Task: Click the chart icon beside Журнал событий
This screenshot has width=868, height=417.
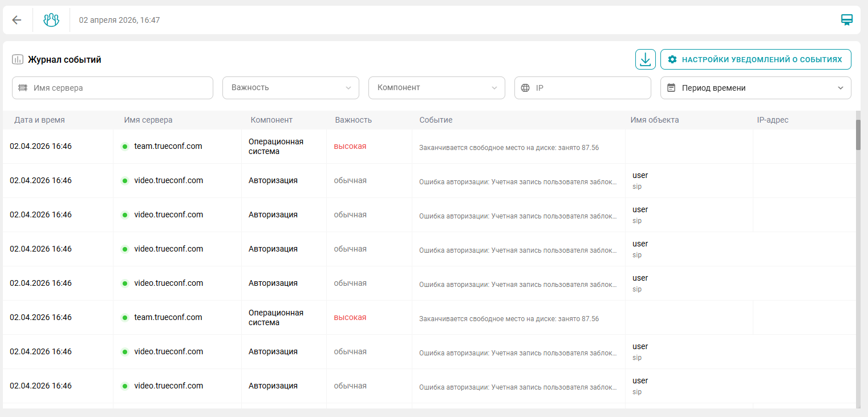Action: (x=18, y=59)
